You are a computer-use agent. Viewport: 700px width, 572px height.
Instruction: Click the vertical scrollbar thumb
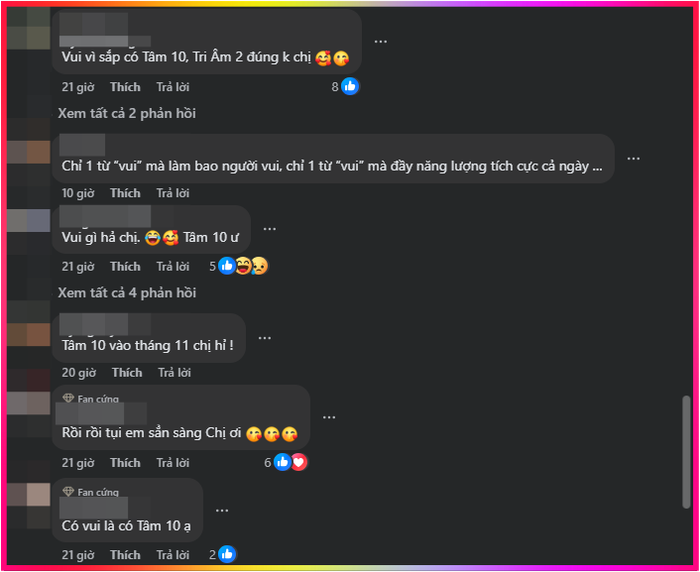pyautogui.click(x=686, y=452)
